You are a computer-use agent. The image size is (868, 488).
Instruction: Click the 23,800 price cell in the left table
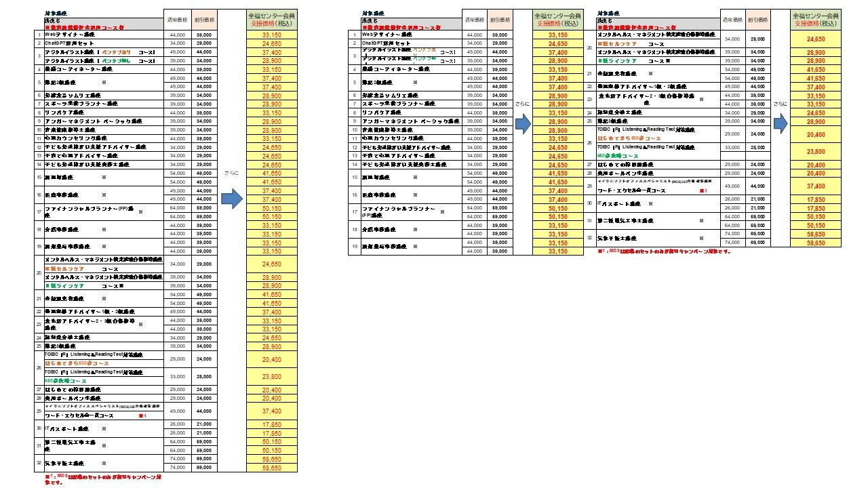coord(271,376)
